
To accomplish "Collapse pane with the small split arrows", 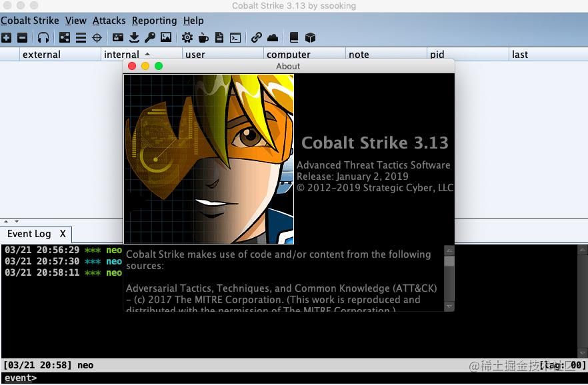I will coord(11,221).
